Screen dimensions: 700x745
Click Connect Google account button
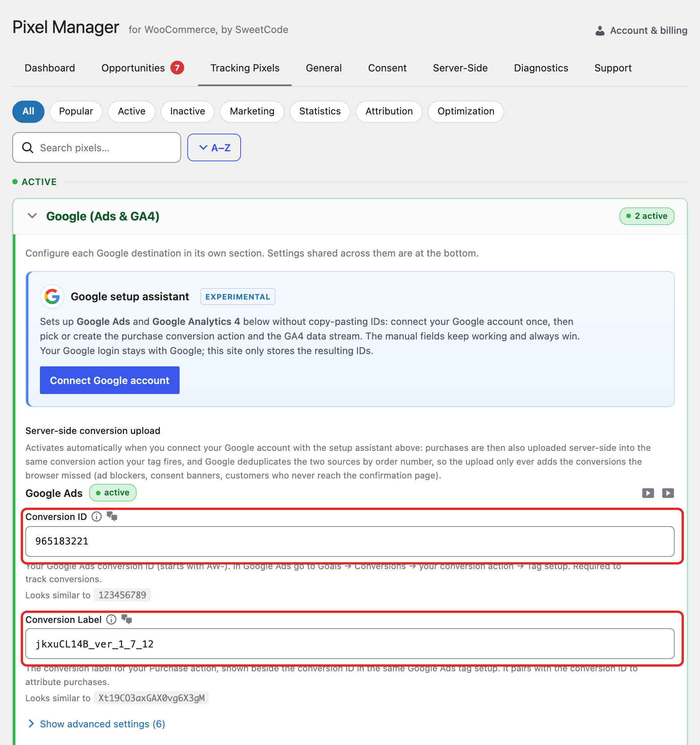click(110, 380)
